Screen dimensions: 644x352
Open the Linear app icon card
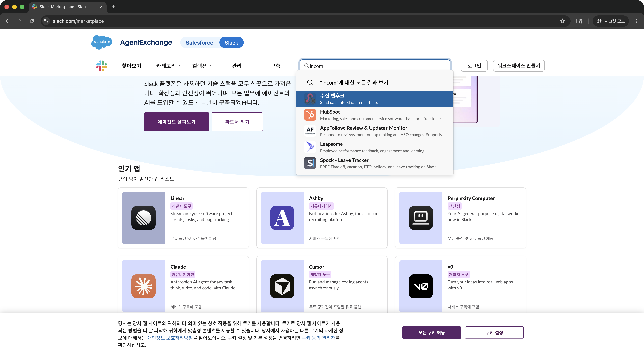(x=144, y=218)
